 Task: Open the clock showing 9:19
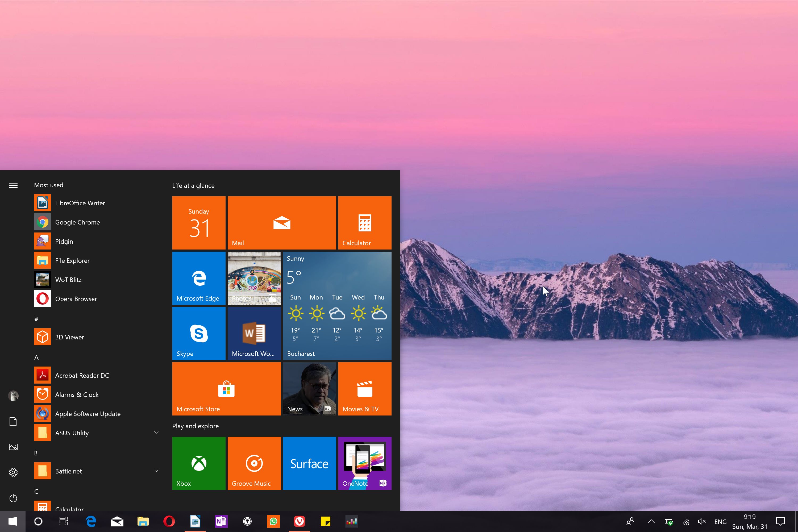point(750,521)
